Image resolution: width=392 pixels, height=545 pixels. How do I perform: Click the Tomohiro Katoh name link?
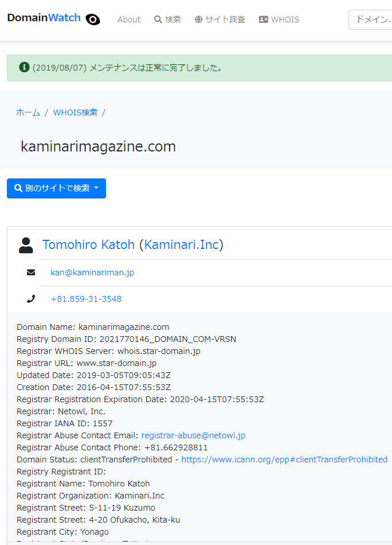click(89, 245)
